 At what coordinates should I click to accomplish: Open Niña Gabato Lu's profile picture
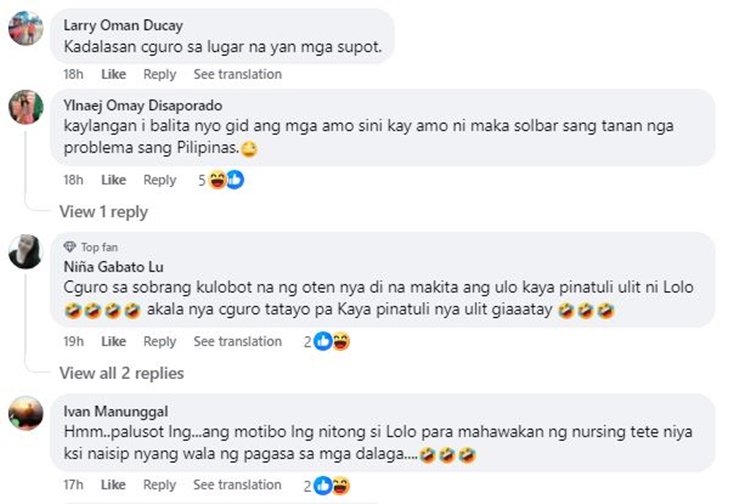click(x=26, y=252)
